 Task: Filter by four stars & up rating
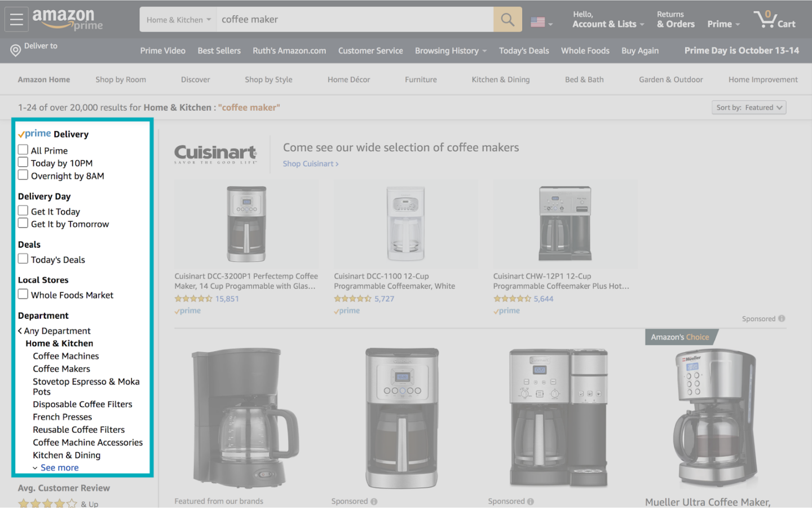pyautogui.click(x=48, y=503)
